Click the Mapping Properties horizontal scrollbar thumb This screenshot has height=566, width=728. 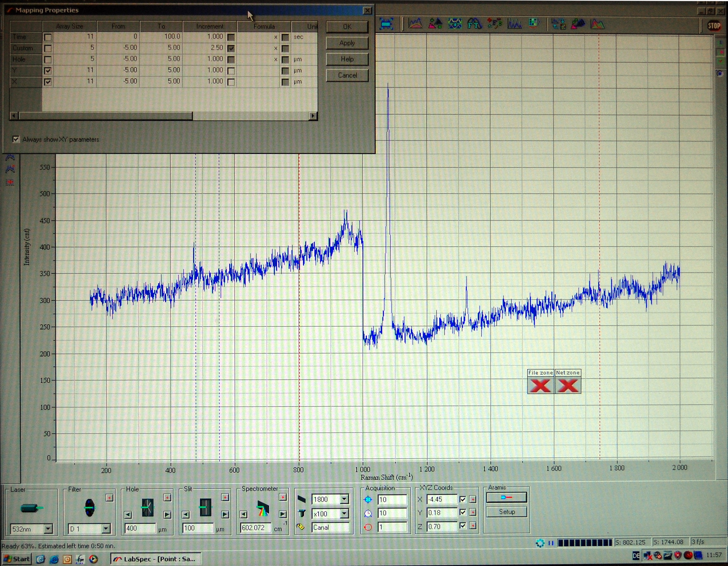coord(106,116)
